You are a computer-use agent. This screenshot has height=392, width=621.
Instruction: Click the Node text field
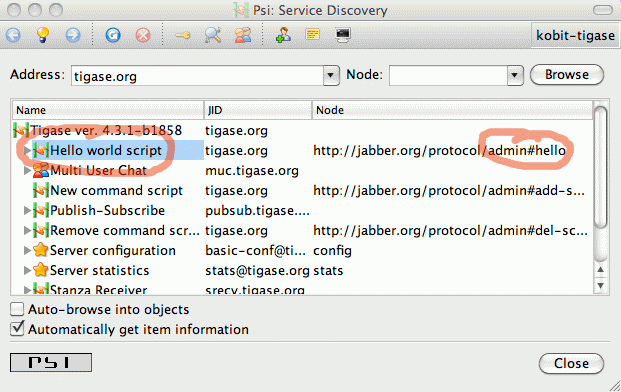pyautogui.click(x=448, y=76)
